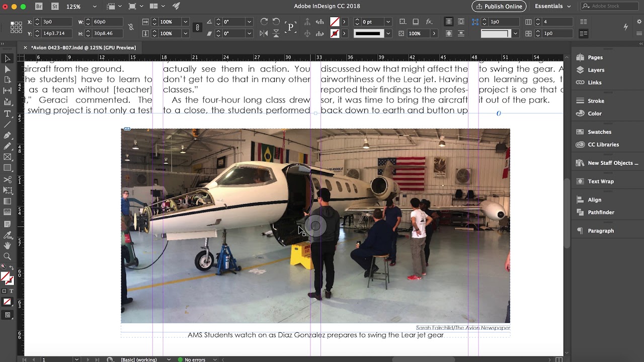This screenshot has width=644, height=362.
Task: Open the New Staff Objects library panel
Action: pyautogui.click(x=613, y=163)
